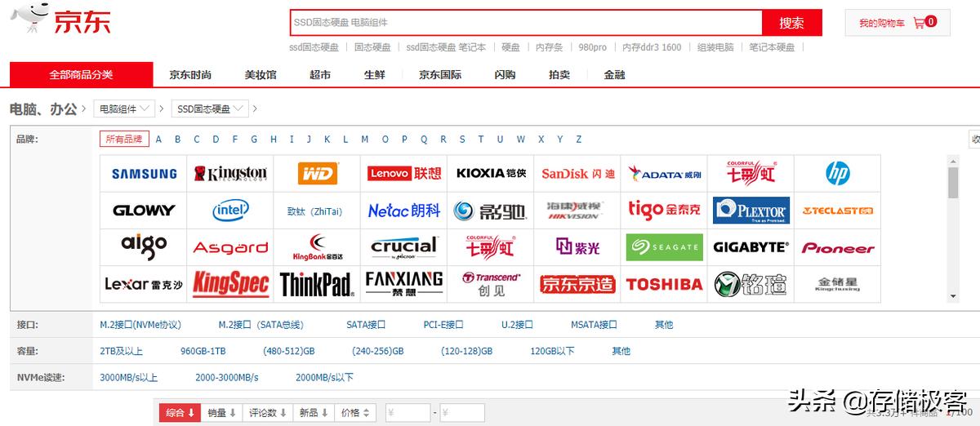The height and width of the screenshot is (426, 980).
Task: Filter by M.2接口(NVMe协议)
Action: [x=140, y=325]
